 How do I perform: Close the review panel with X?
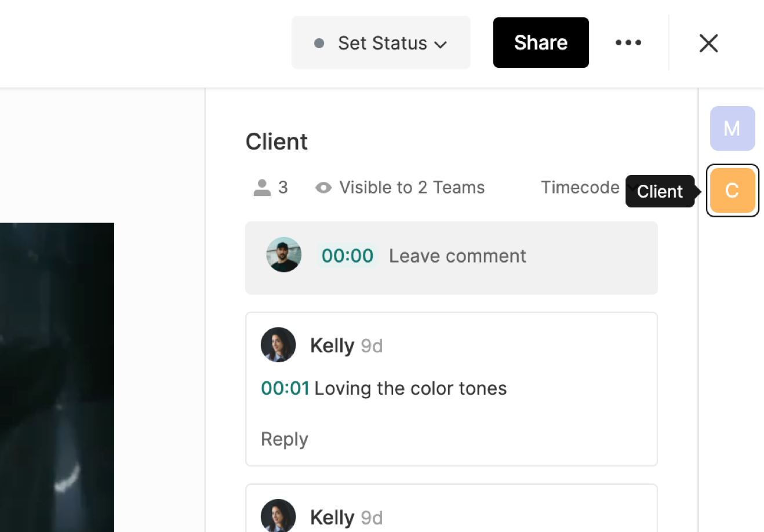[708, 43]
